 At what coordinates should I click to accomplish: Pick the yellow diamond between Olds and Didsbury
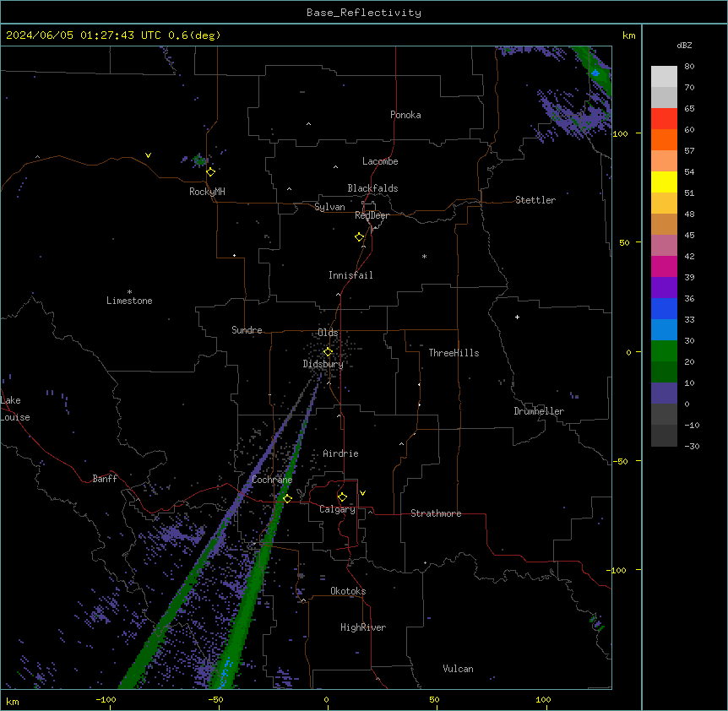[x=328, y=352]
